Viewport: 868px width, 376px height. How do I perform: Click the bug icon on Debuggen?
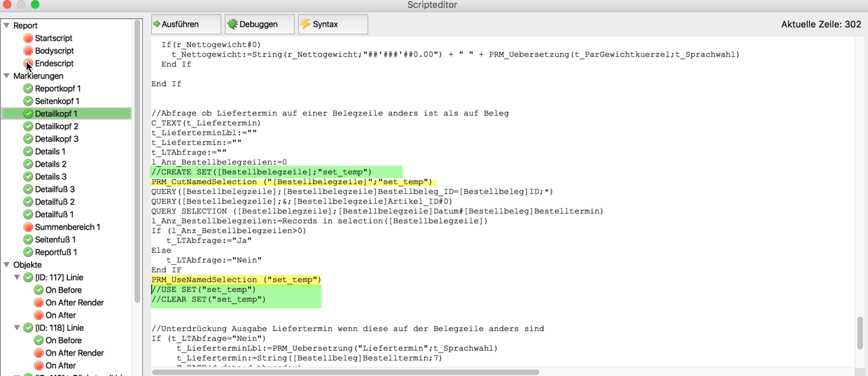point(232,25)
